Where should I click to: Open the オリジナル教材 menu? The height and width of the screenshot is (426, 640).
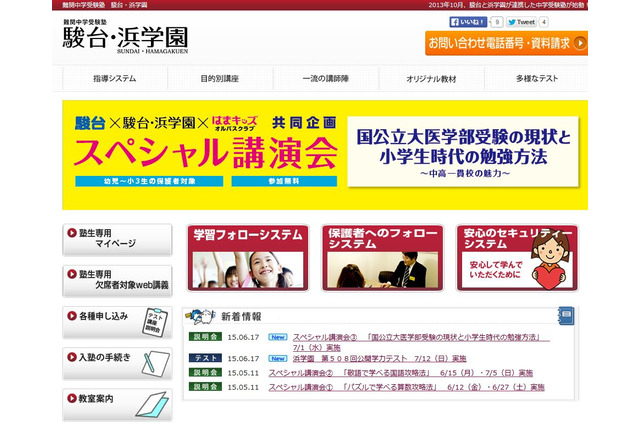(431, 78)
